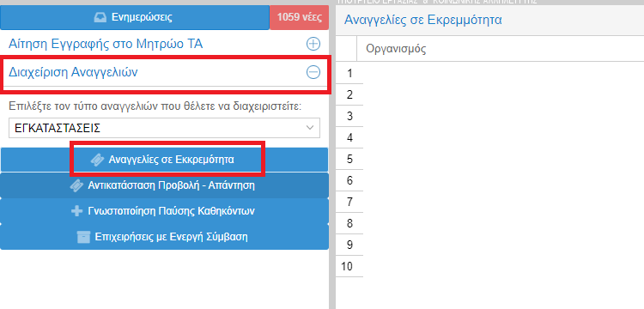The width and height of the screenshot is (644, 309).
Task: Open Επιχειρήσεις με Ενεργή Σύμβαση
Action: click(164, 237)
